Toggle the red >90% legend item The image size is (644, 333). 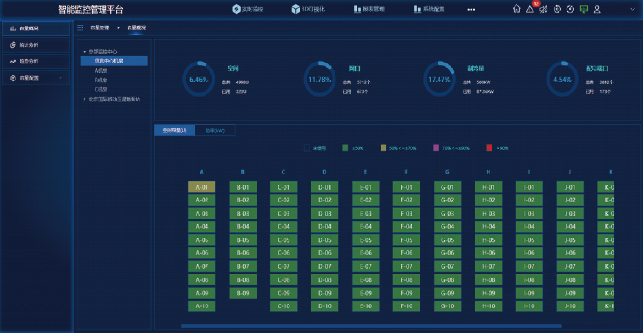coord(497,148)
